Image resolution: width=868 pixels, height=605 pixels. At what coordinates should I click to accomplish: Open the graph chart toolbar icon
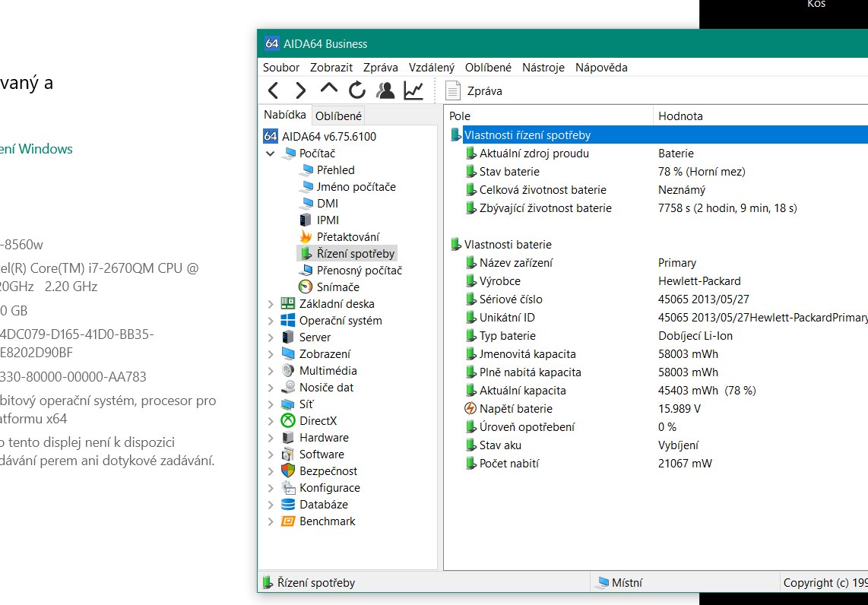pyautogui.click(x=413, y=91)
